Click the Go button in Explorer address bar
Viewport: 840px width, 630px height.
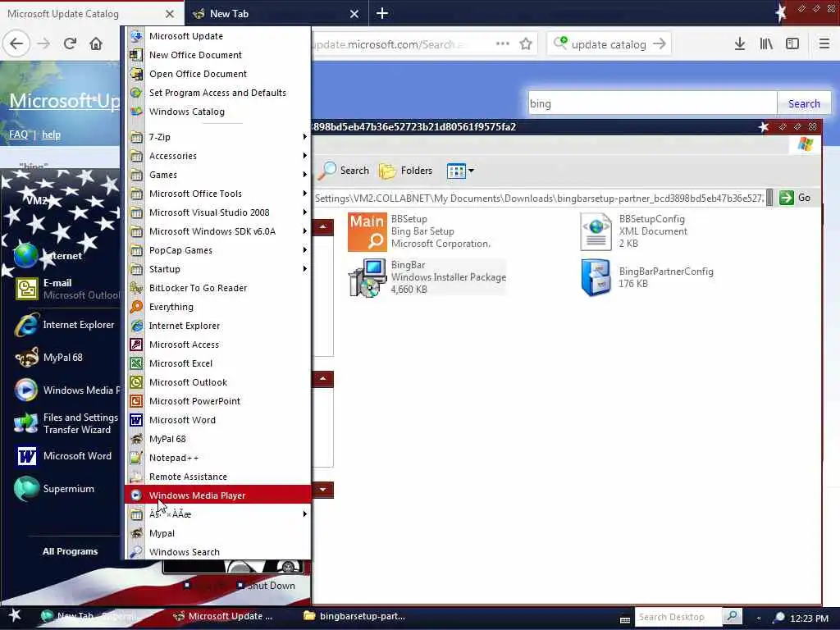[795, 198]
